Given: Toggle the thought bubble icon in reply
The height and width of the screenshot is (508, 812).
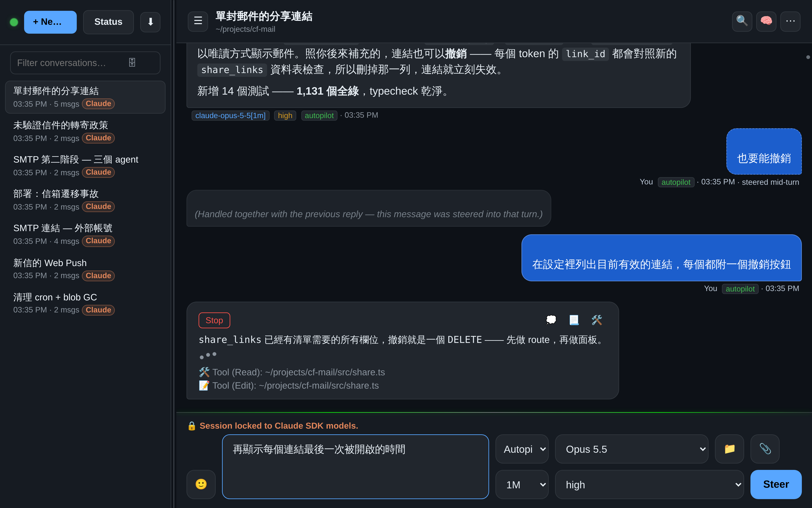Looking at the screenshot, I should (551, 320).
